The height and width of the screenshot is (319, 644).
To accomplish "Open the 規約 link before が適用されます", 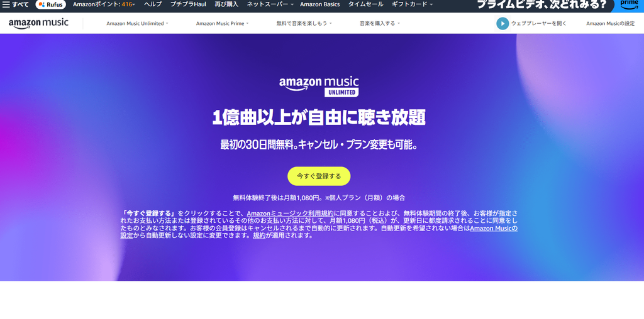I will pos(259,235).
